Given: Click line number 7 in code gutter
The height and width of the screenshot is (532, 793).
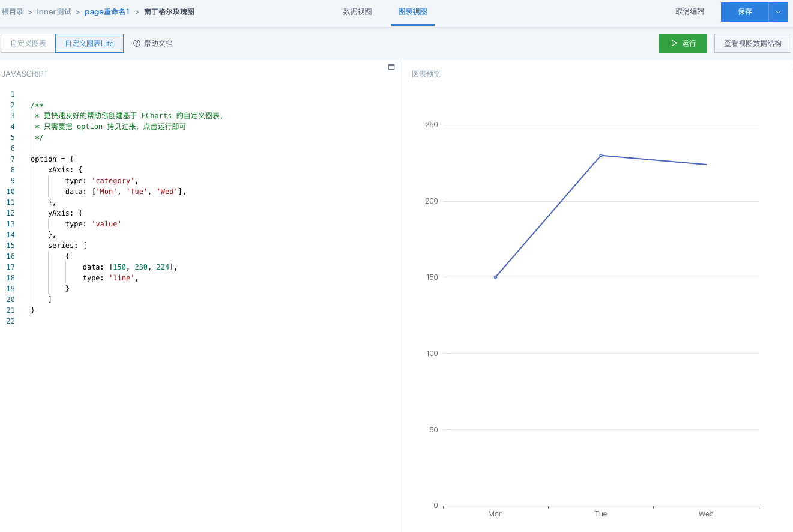Looking at the screenshot, I should point(13,159).
